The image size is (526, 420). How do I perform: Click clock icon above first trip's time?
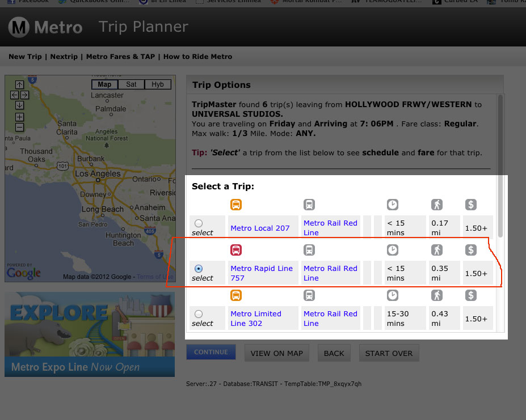[x=393, y=205]
